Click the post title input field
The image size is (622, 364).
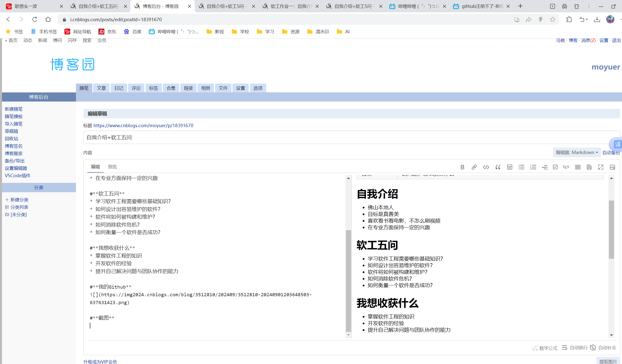(x=346, y=137)
